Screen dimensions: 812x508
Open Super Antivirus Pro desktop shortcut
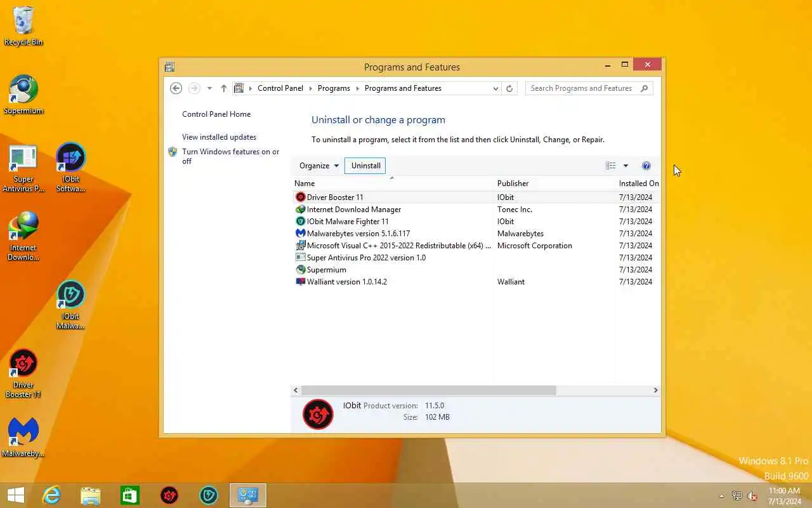pyautogui.click(x=23, y=168)
